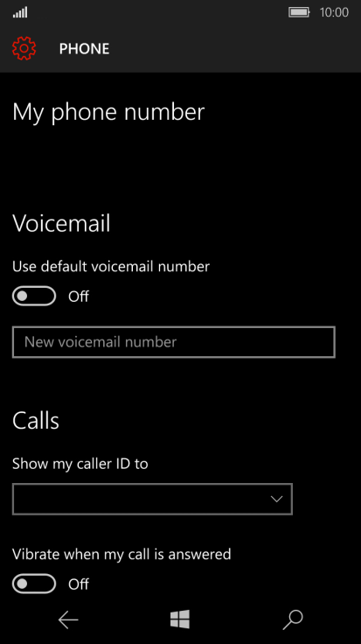
Task: Enable Vibrate when my call is answered switch
Action: click(x=34, y=584)
